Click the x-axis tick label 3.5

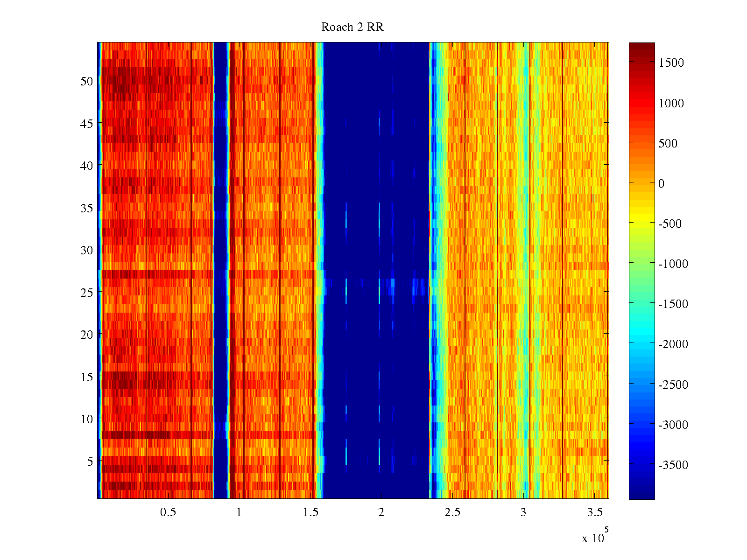(x=595, y=512)
